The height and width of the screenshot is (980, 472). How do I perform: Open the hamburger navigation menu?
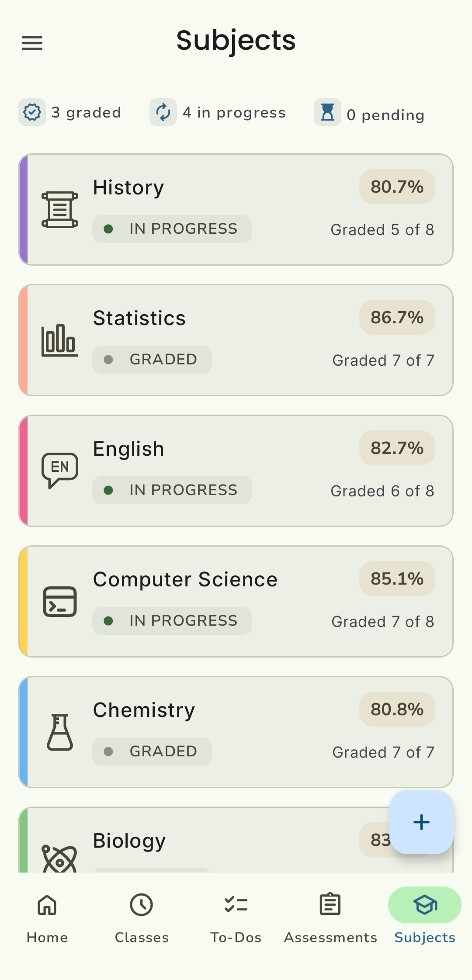pyautogui.click(x=32, y=43)
